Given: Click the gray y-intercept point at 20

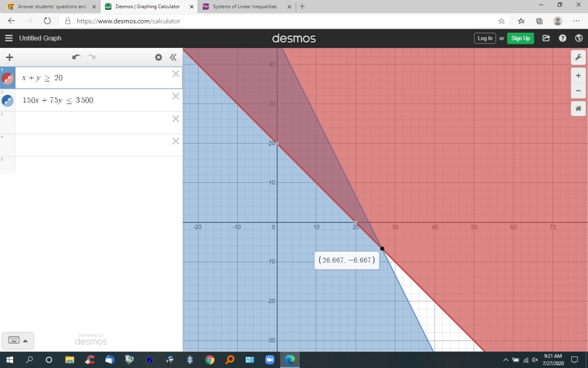Looking at the screenshot, I should coord(277,143).
